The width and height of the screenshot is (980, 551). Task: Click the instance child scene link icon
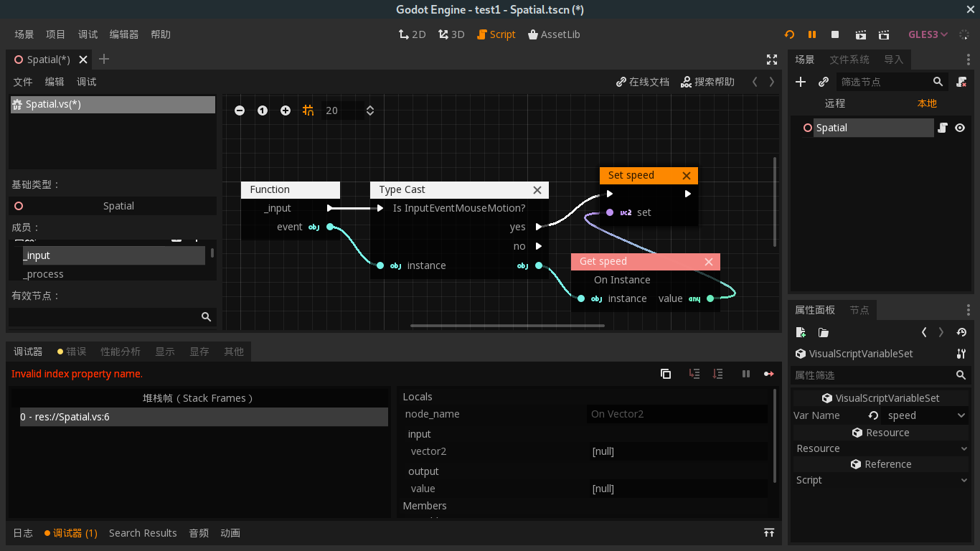pyautogui.click(x=824, y=82)
